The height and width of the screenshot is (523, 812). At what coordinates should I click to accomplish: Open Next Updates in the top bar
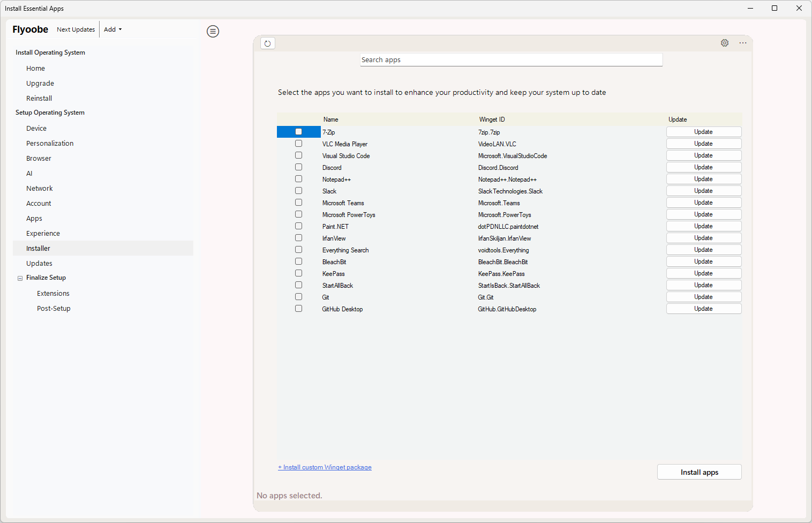tap(76, 29)
